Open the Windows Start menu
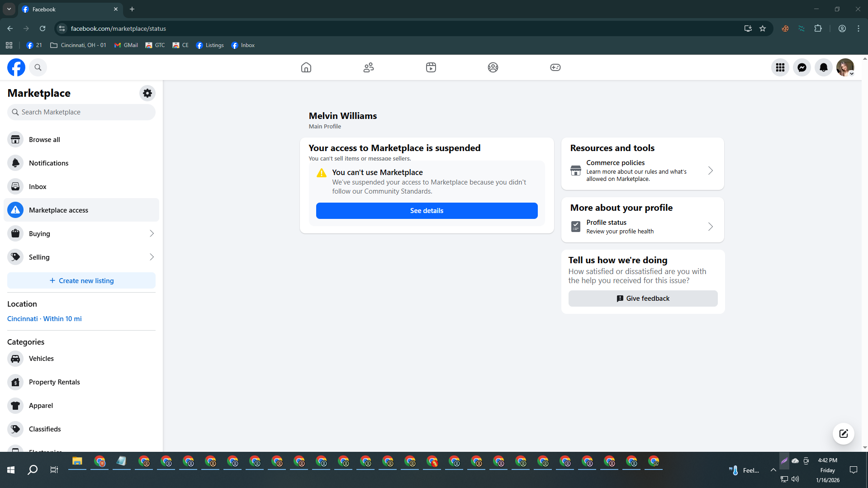Screen dimensions: 868x488 (x=11, y=470)
